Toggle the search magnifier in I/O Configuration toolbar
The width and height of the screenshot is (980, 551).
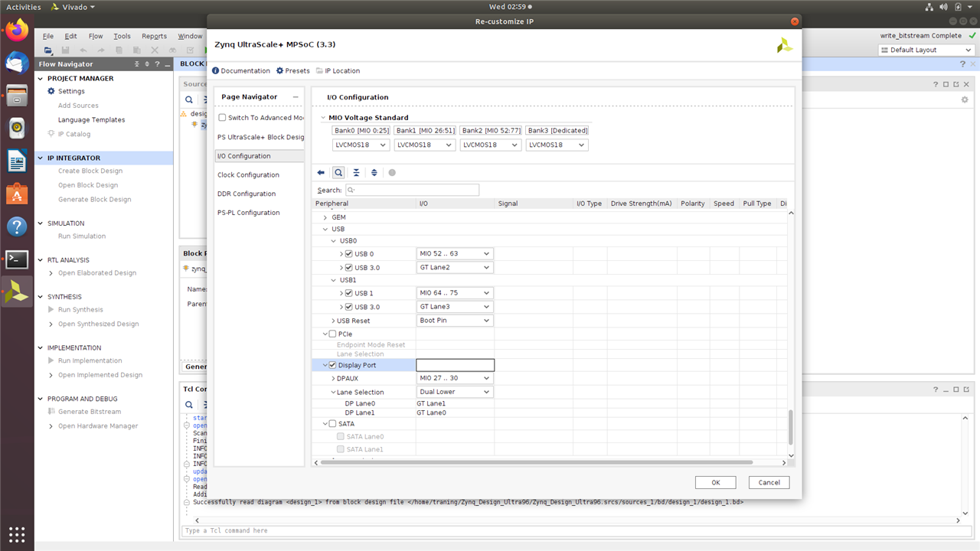click(338, 173)
